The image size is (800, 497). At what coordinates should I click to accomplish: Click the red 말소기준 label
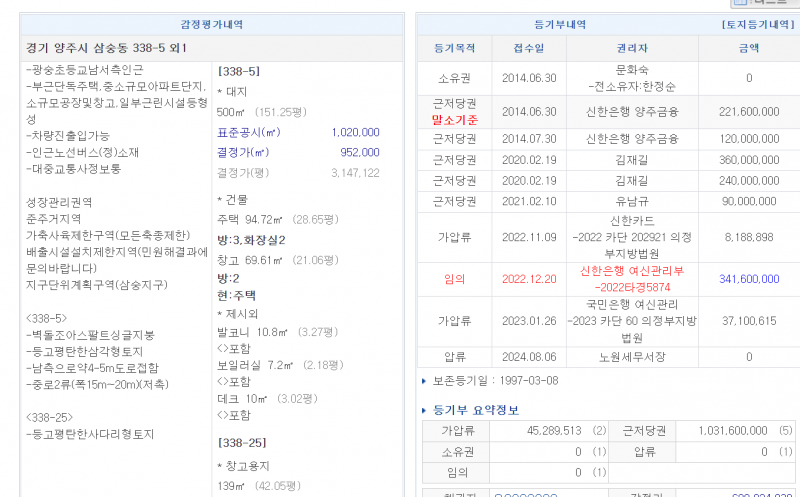[x=456, y=120]
